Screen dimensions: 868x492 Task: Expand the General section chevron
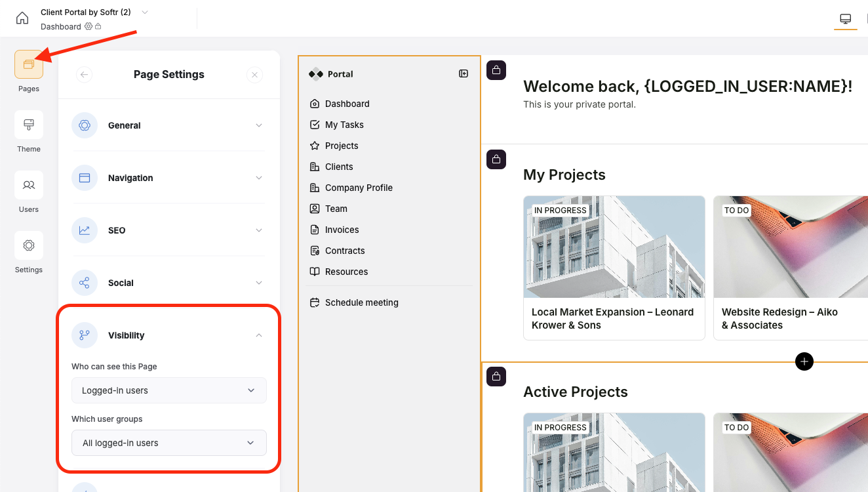coord(259,125)
